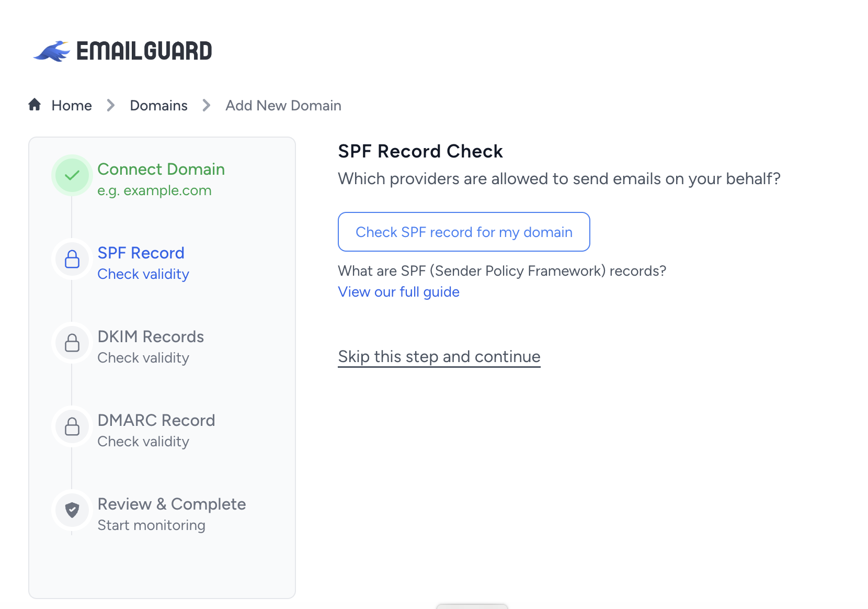Open the Domains breadcrumb
868x609 pixels.
158,106
